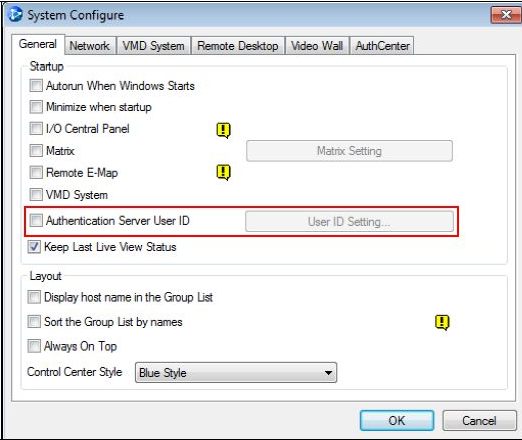The image size is (522, 440).
Task: Toggle the Always On Top checkbox
Action: coord(34,346)
